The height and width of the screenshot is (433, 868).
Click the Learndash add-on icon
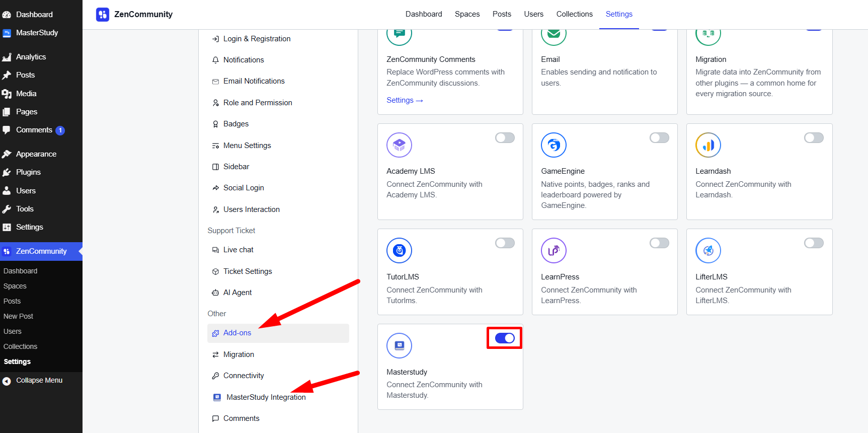click(x=708, y=145)
